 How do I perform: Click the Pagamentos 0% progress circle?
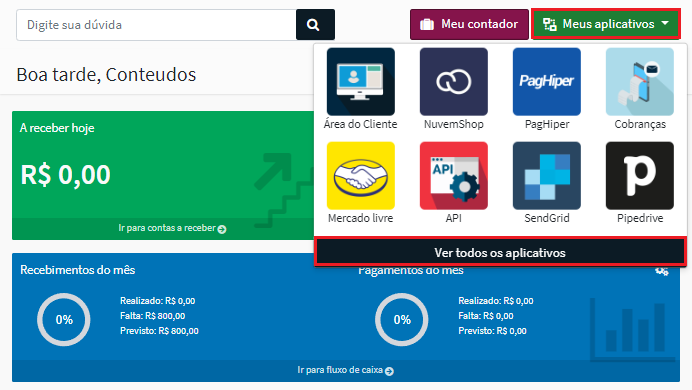click(x=402, y=319)
